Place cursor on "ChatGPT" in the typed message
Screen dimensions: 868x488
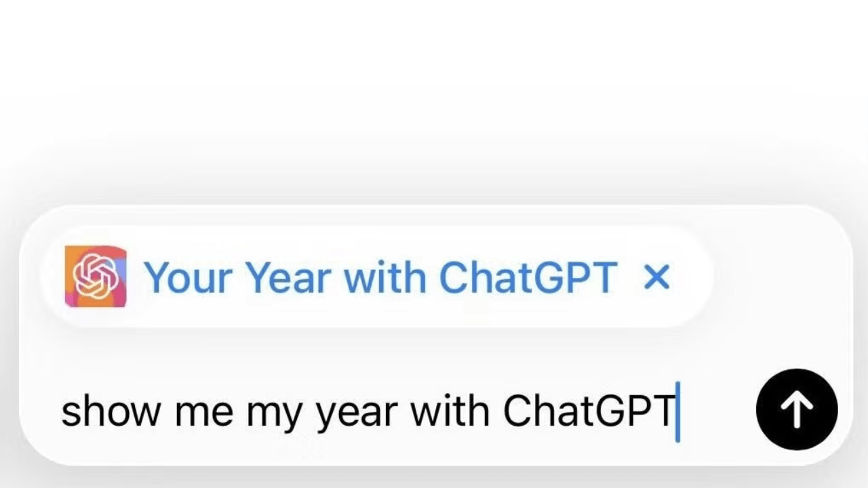point(589,410)
